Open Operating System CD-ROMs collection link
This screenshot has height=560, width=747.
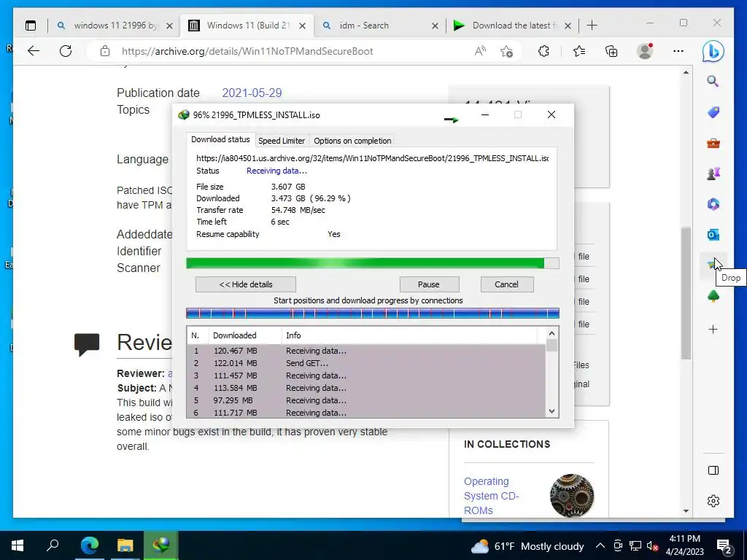(x=491, y=496)
